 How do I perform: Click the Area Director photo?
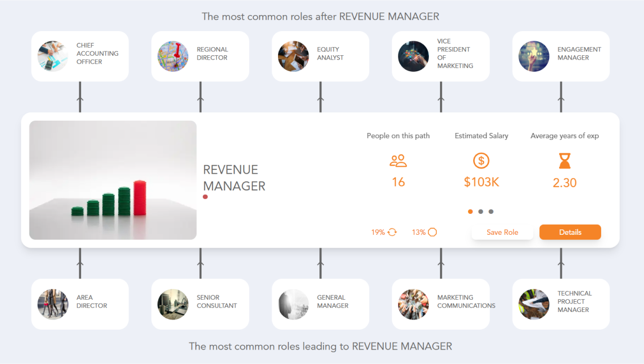53,303
